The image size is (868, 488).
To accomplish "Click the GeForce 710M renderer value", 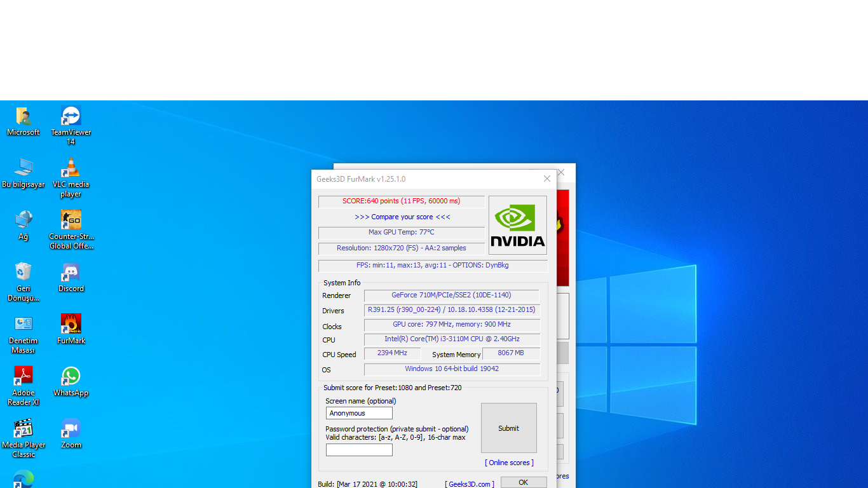I will click(x=451, y=295).
